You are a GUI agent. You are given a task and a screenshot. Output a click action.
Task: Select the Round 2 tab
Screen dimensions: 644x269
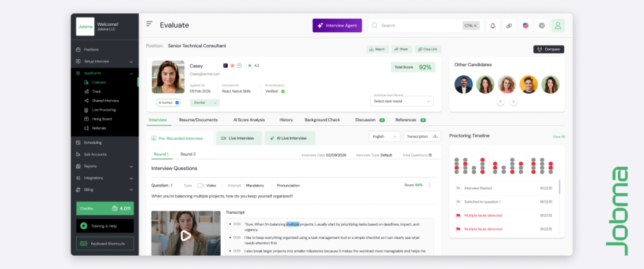[188, 154]
